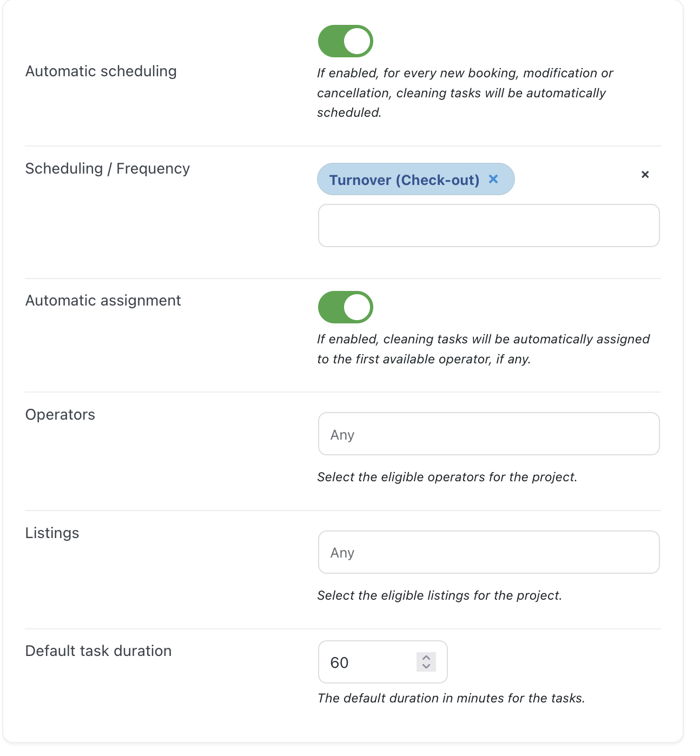Click the automatic scheduling description text
The image size is (700, 756).
pos(465,93)
